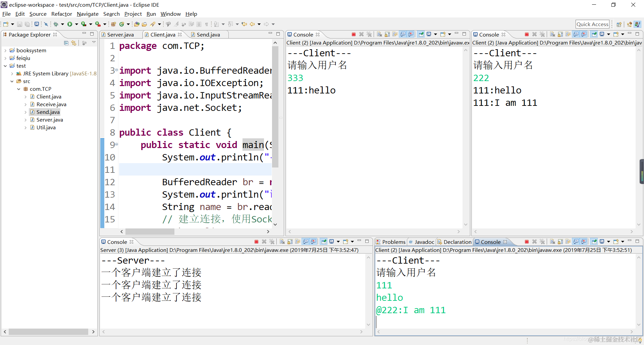Viewport: 644px width, 345px height.
Task: Click Collapse All in Package Explorer
Action: [x=66, y=43]
